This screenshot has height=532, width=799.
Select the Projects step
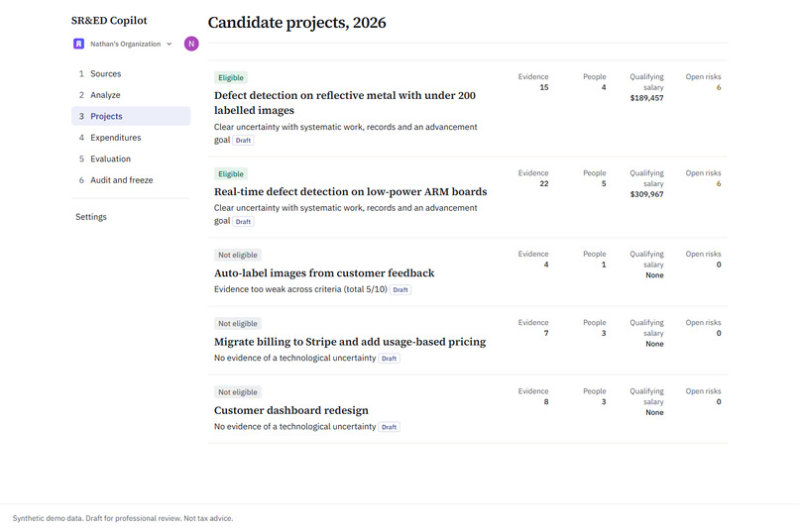[x=131, y=116]
